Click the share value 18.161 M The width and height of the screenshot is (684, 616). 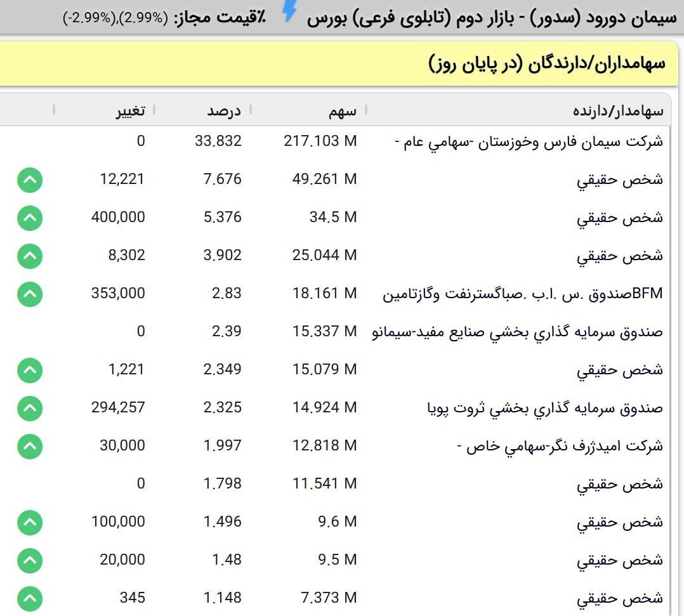(x=325, y=293)
